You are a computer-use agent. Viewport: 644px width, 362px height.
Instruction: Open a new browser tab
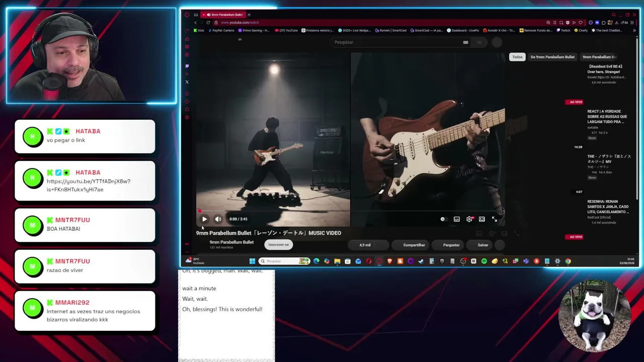(249, 15)
